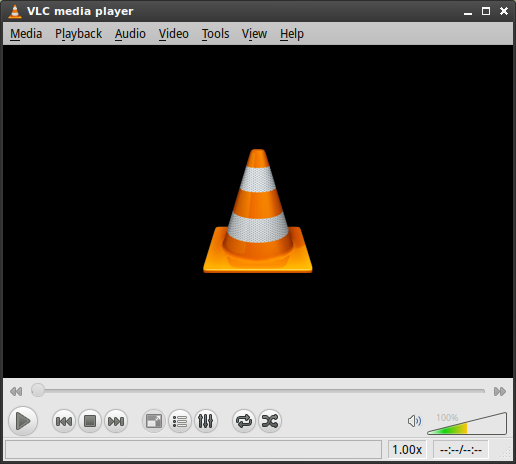Click the 1.00x playback speed label
Screen dimensions: 516x464
407,450
